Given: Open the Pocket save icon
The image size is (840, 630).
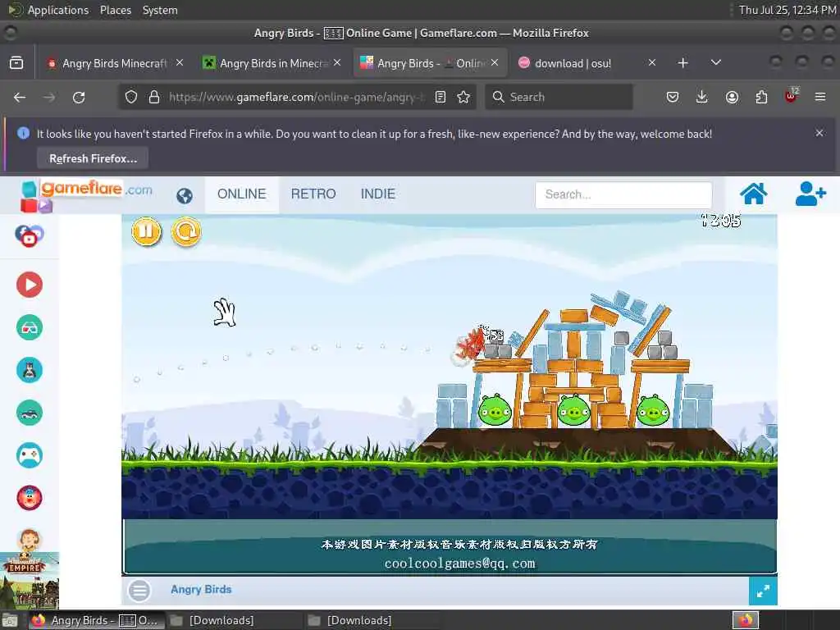Looking at the screenshot, I should pos(673,97).
